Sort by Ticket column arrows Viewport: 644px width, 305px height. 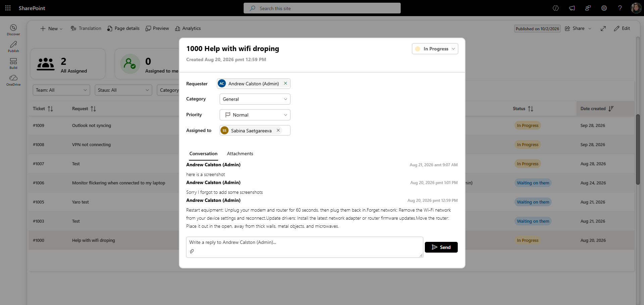click(x=50, y=109)
